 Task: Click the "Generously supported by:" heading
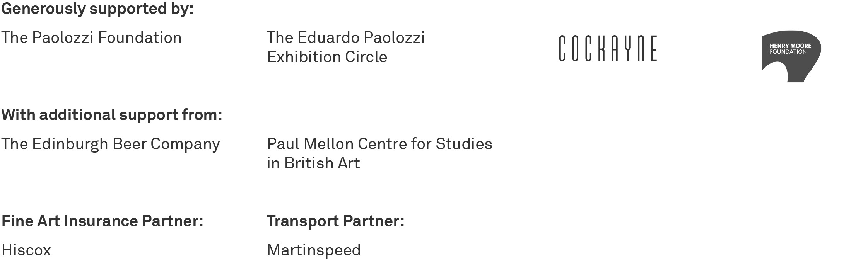(x=97, y=9)
